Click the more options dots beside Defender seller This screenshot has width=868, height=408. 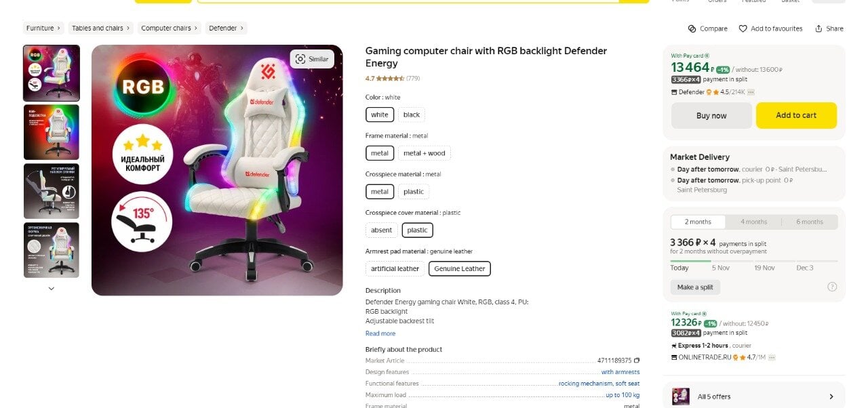(751, 92)
